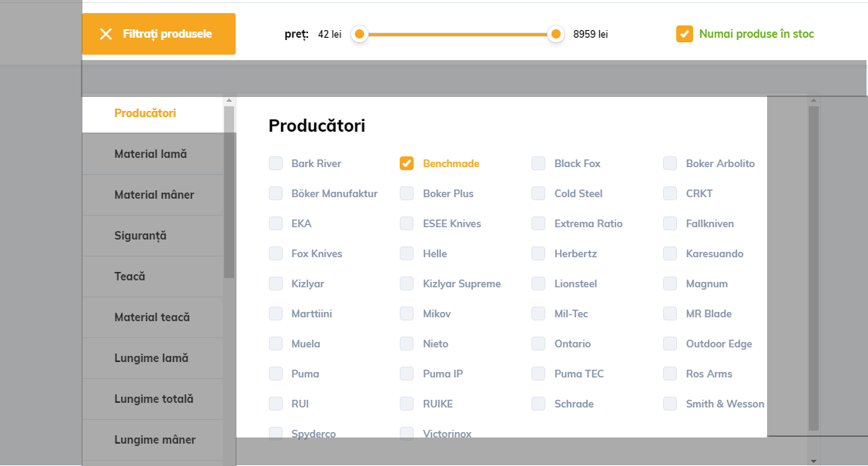This screenshot has width=868, height=466.
Task: Check the RUI checkbox
Action: pos(276,404)
